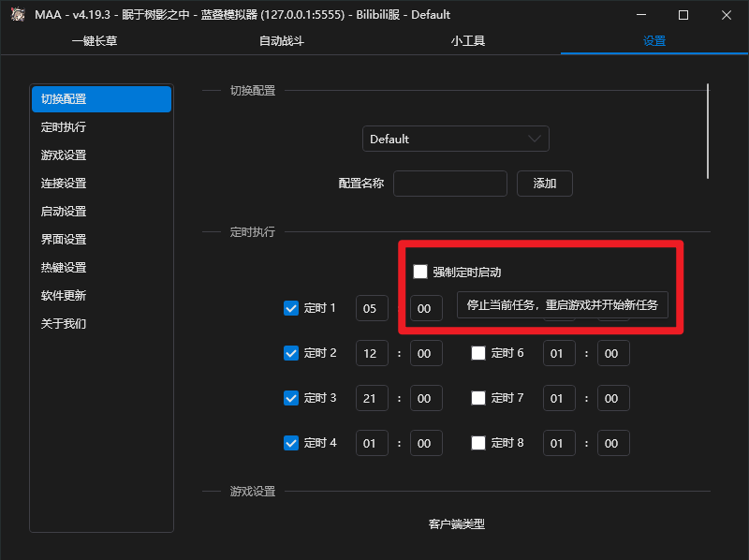This screenshot has width=749, height=560.
Task: Disable the 定时4 checkbox
Action: pos(291,442)
